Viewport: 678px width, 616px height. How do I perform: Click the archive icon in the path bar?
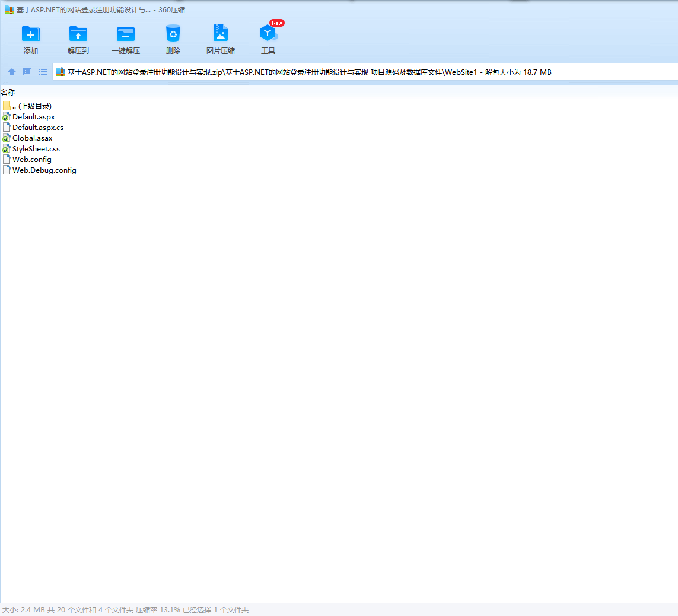61,72
